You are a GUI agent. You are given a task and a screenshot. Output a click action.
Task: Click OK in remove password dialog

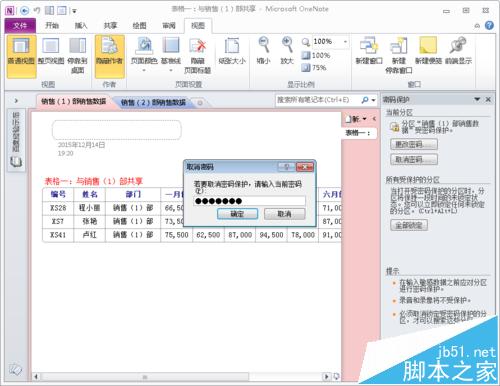237,214
